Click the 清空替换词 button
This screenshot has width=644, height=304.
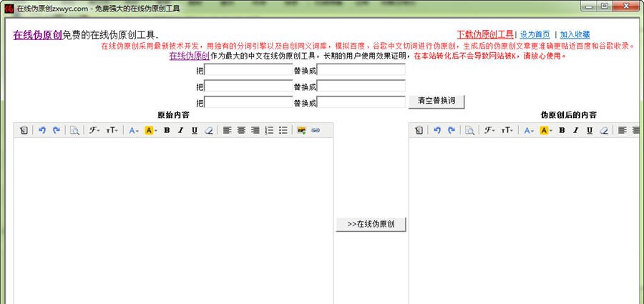point(436,102)
